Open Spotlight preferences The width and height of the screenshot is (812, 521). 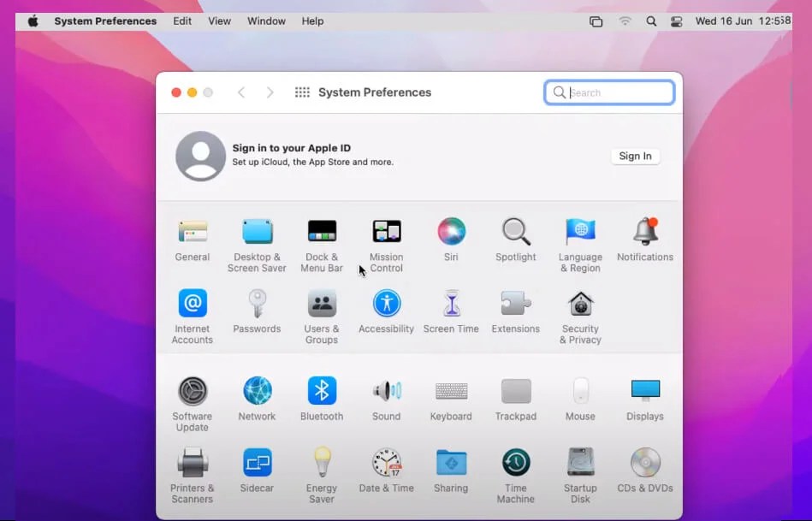click(516, 232)
